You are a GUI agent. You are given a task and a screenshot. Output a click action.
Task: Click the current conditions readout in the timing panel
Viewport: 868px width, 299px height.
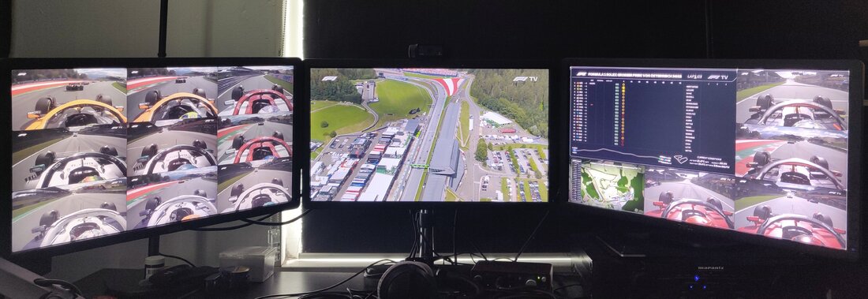click(709, 161)
